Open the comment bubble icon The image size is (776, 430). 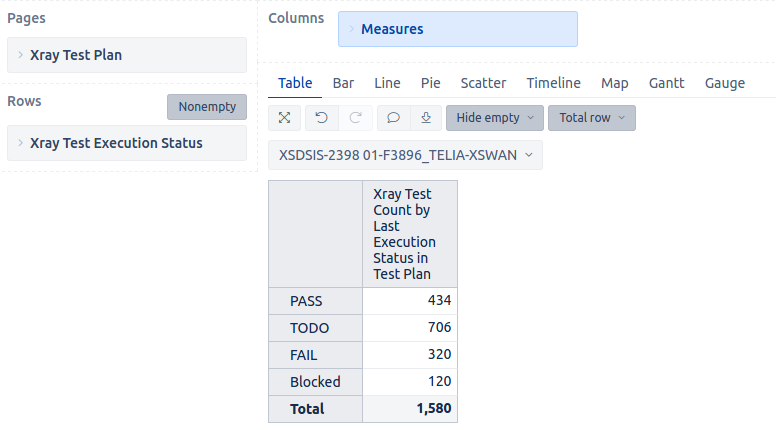tap(393, 118)
